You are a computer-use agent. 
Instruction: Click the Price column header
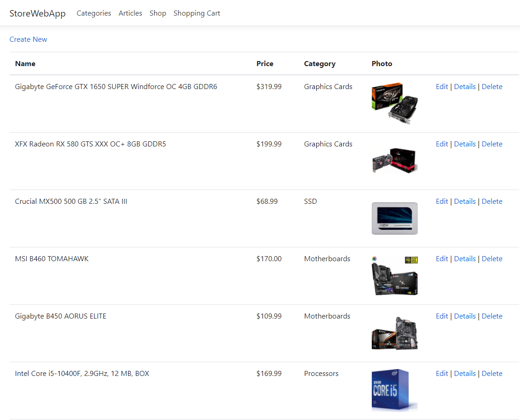click(x=265, y=64)
